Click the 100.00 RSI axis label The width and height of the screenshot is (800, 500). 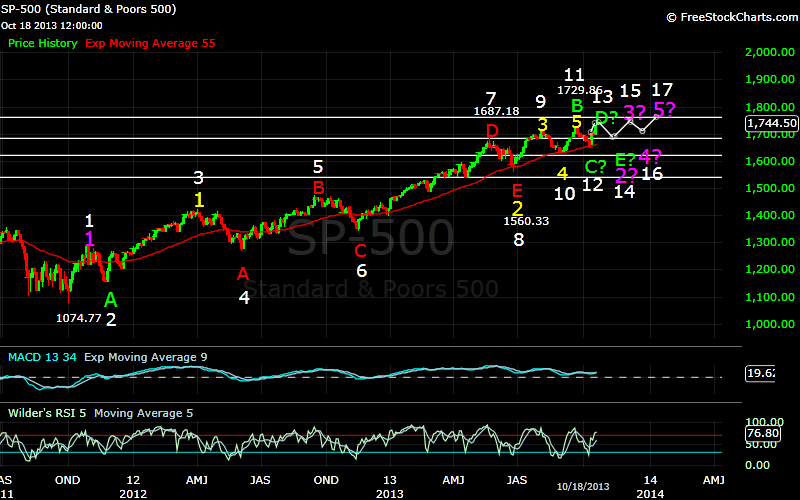764,422
